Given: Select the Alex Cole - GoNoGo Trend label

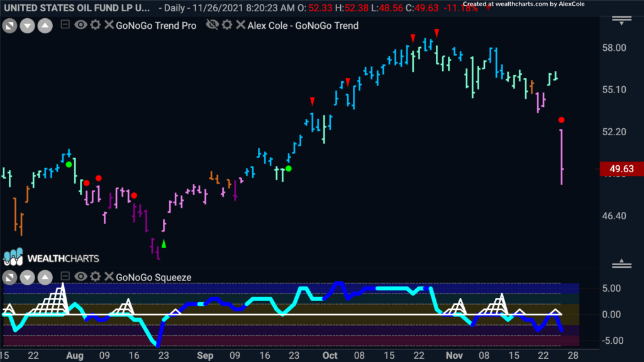Looking at the screenshot, I should coord(303,25).
